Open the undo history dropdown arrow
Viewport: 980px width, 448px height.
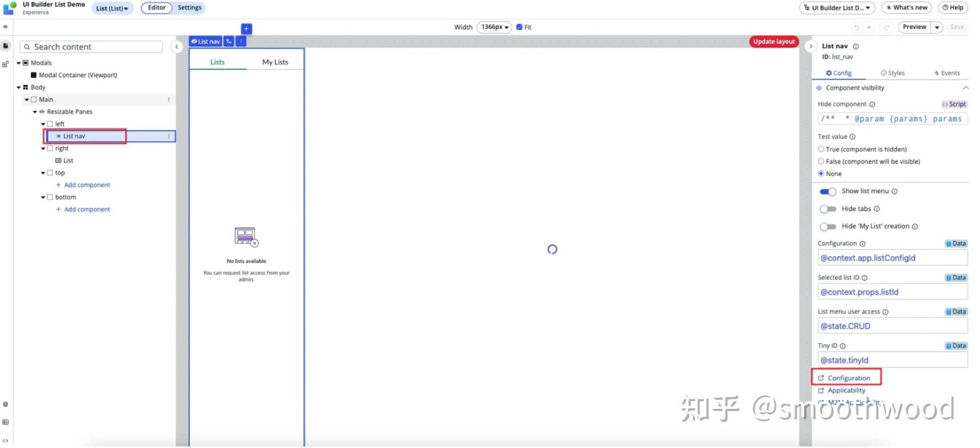[x=869, y=27]
